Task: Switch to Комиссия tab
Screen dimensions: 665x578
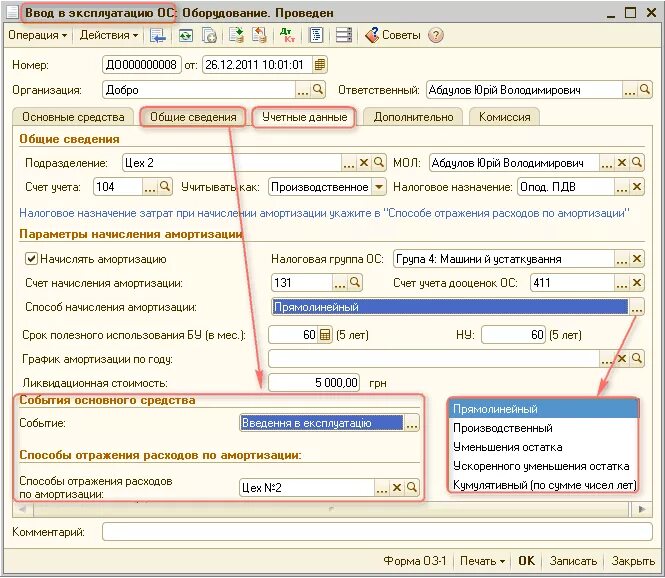Action: (x=504, y=117)
